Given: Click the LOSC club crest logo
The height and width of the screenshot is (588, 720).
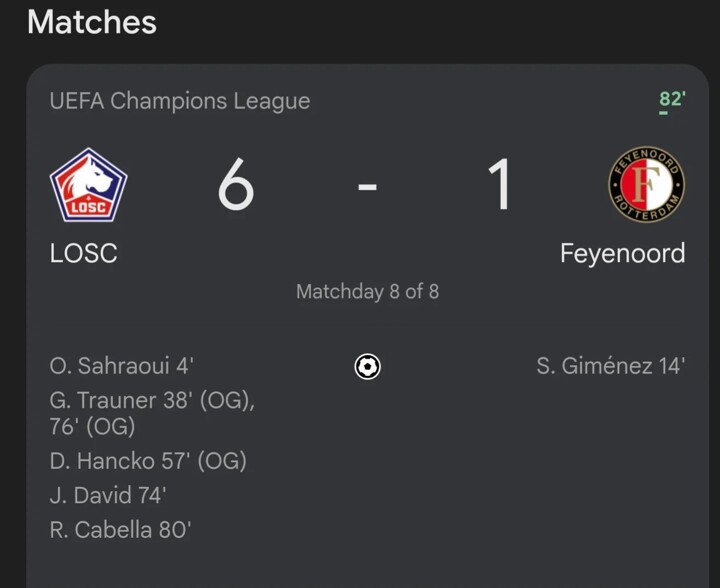Looking at the screenshot, I should [88, 186].
